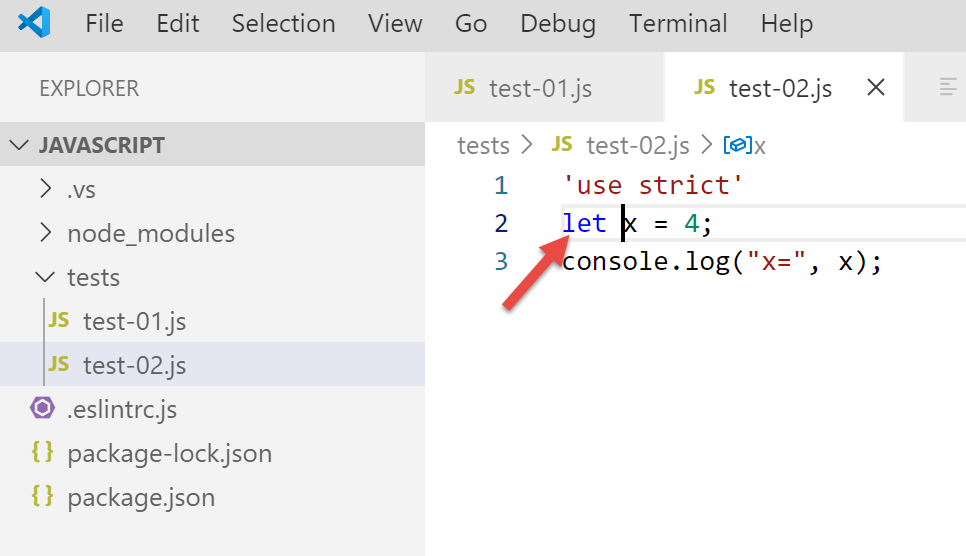Expand the node_modules folder
This screenshot has width=966, height=556.
pos(45,233)
